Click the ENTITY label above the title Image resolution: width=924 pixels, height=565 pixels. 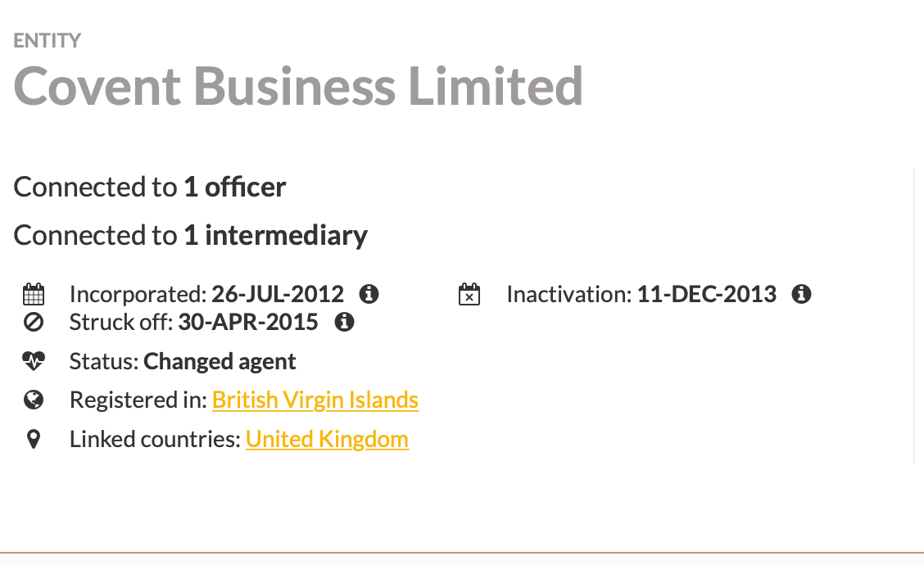[48, 40]
